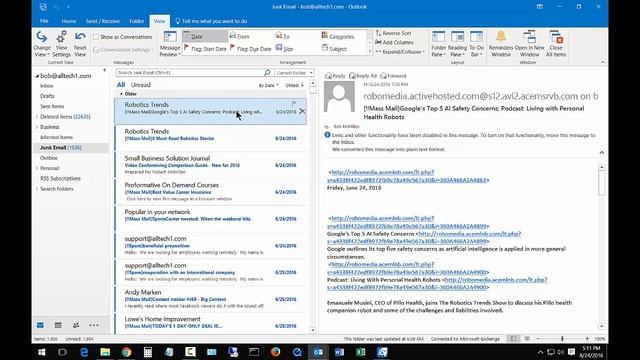Switch to People view icon
Image resolution: width=640 pixels, height=360 pixels.
(x=76, y=325)
